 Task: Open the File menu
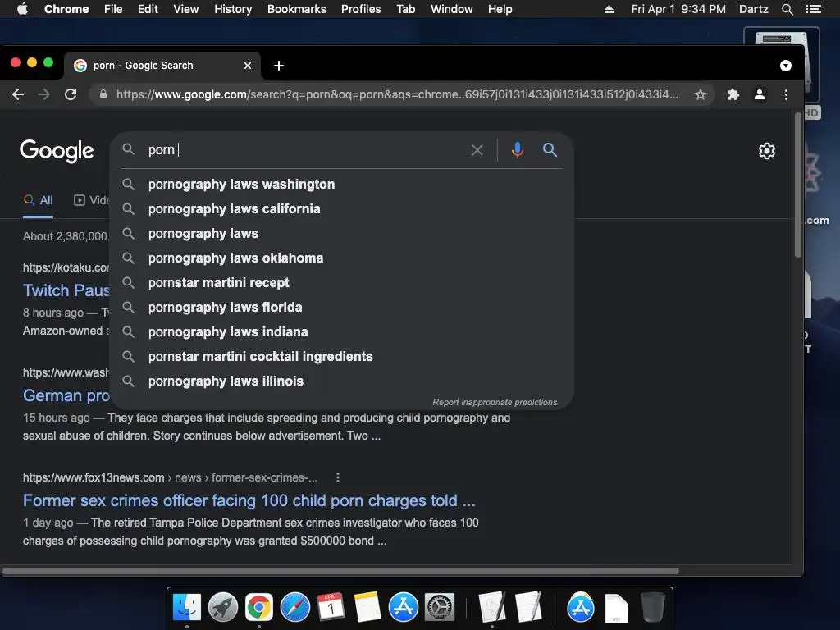[113, 9]
